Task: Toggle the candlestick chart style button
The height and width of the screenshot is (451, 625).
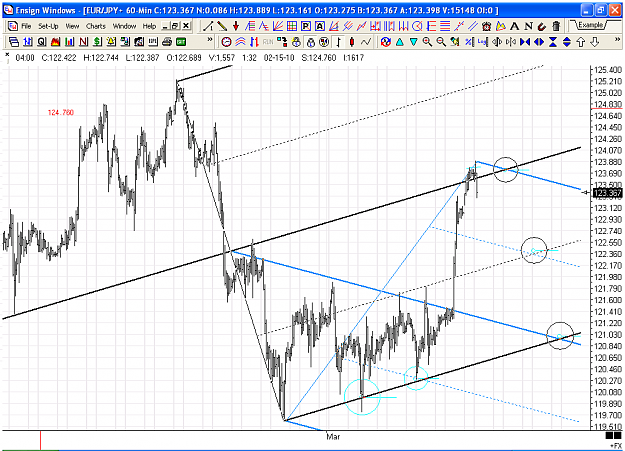Action: [352, 41]
